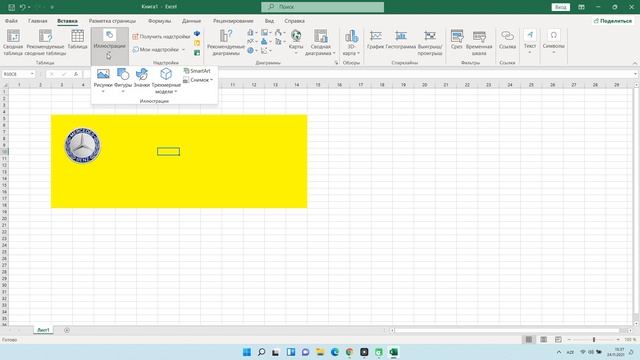
Task: Open the Мои надстройки dropdown
Action: 159,49
